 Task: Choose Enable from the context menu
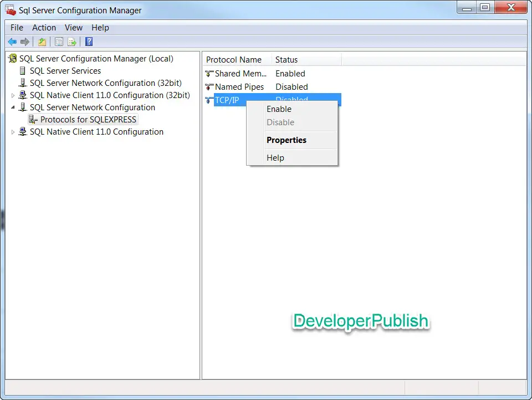click(292, 109)
